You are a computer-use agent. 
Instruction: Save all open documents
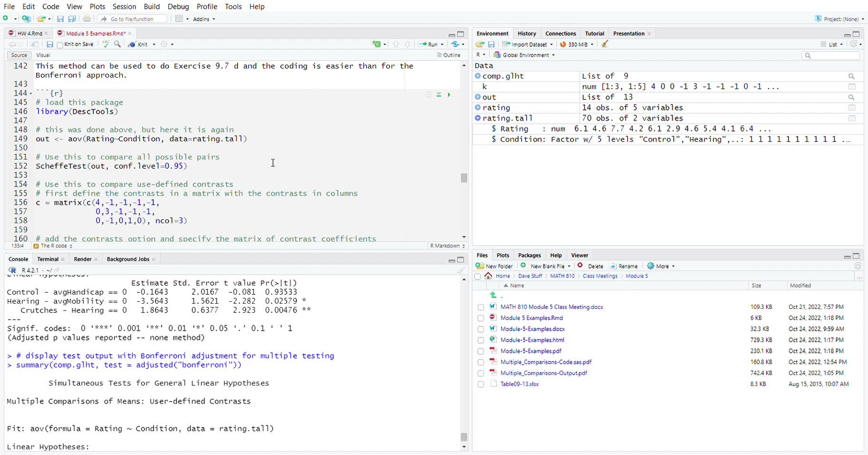pyautogui.click(x=72, y=19)
